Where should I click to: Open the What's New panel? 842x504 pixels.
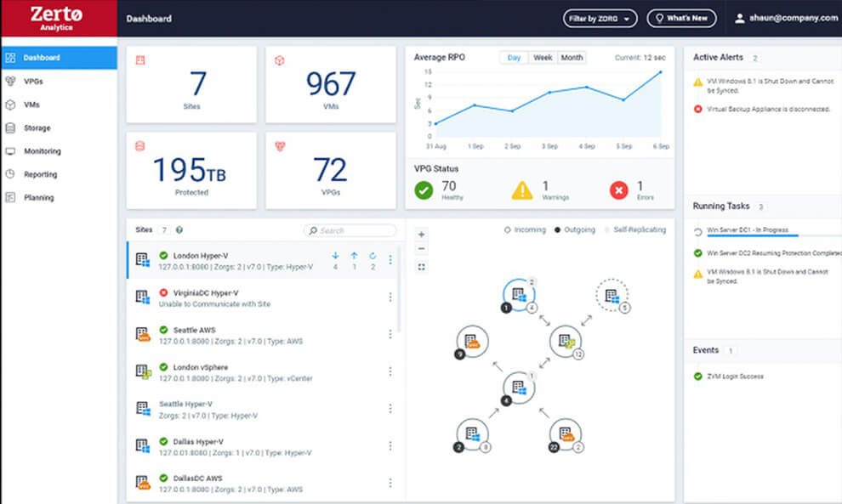(681, 17)
